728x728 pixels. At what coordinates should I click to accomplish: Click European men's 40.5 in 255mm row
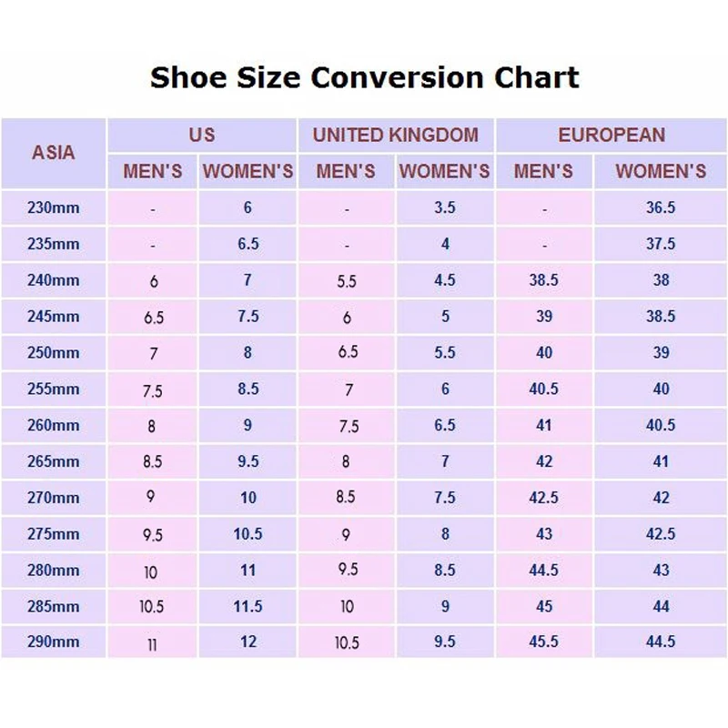pos(543,389)
